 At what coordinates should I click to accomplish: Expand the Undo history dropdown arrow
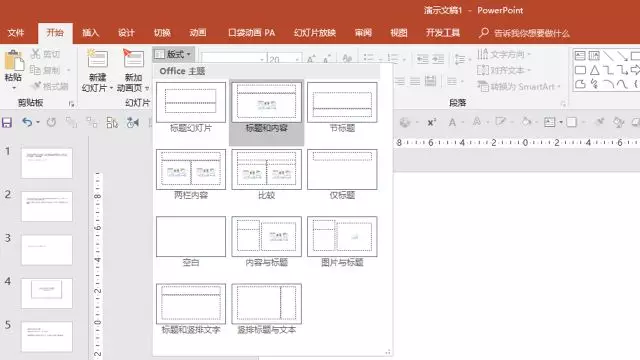click(x=38, y=122)
